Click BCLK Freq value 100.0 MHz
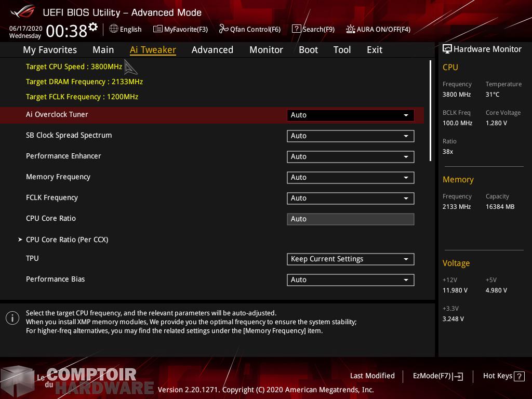The width and height of the screenshot is (532, 399). 457,123
